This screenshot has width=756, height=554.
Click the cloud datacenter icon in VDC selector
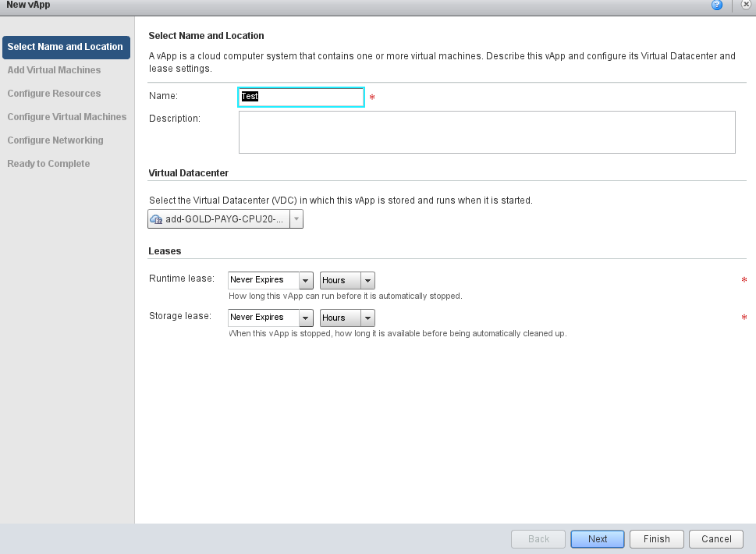click(156, 220)
